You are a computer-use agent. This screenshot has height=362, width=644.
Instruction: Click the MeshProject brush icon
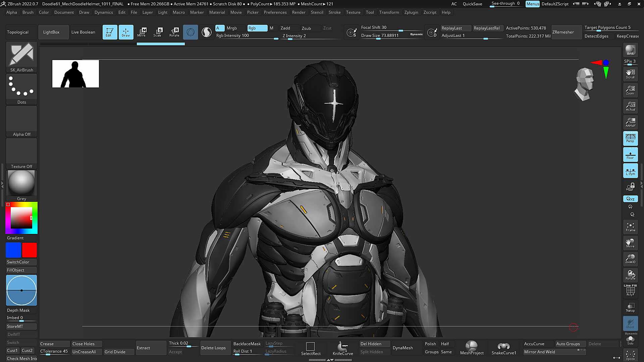click(472, 348)
